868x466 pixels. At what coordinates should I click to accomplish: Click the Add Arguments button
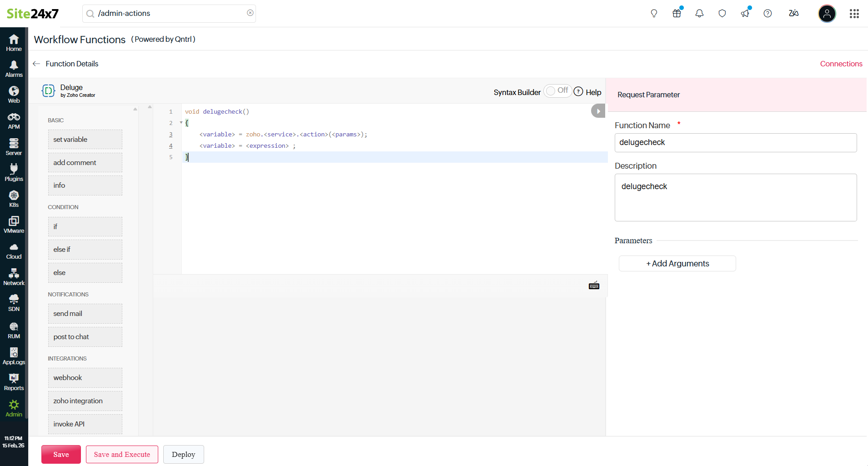(677, 264)
